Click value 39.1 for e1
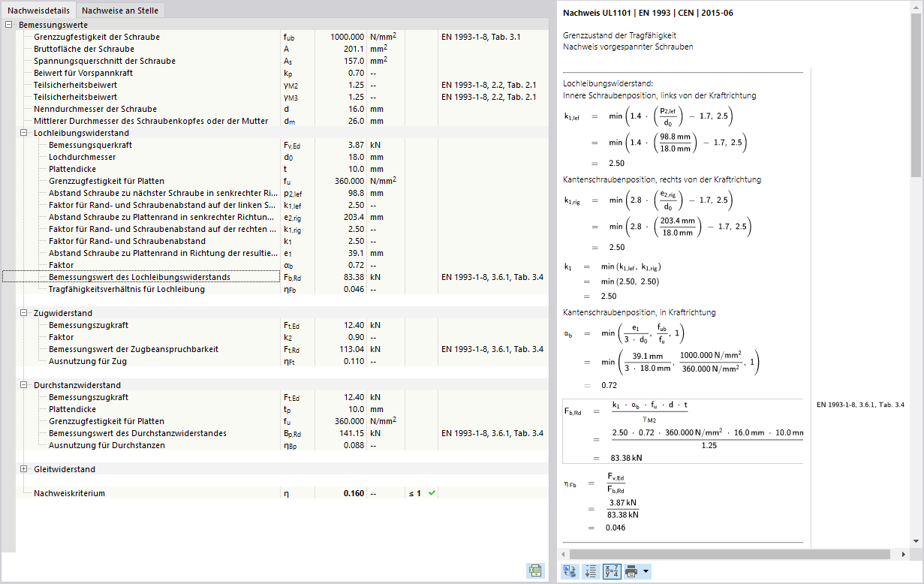This screenshot has height=584, width=924. [357, 253]
